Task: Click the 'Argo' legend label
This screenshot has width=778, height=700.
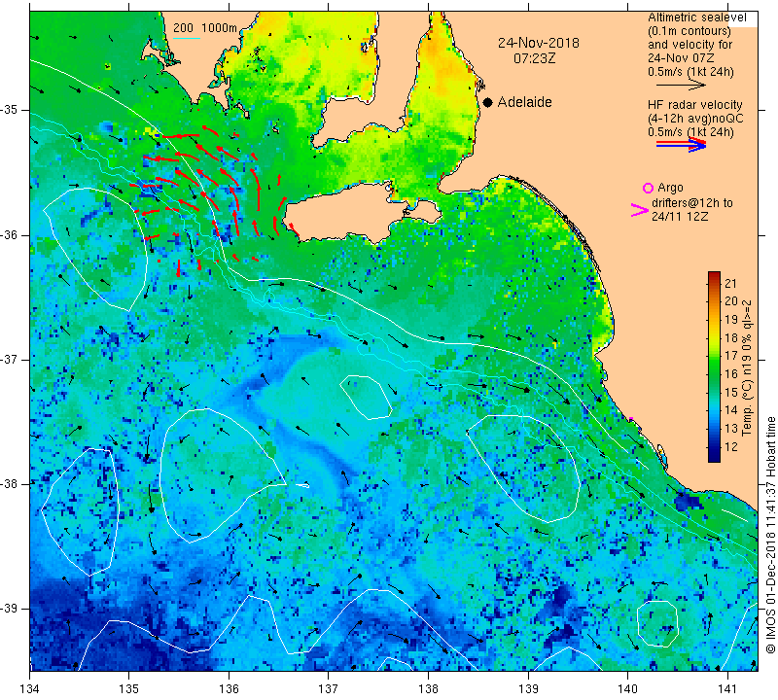Action: coord(670,188)
